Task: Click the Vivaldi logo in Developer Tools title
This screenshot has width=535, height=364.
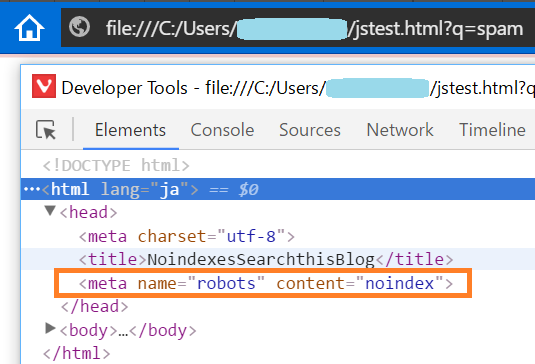Action: coord(44,86)
